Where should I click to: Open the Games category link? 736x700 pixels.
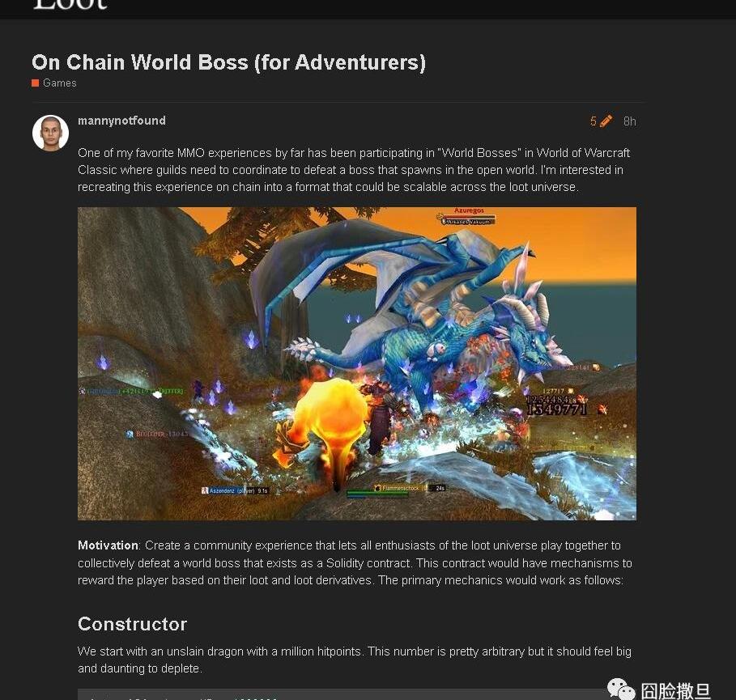[x=60, y=83]
